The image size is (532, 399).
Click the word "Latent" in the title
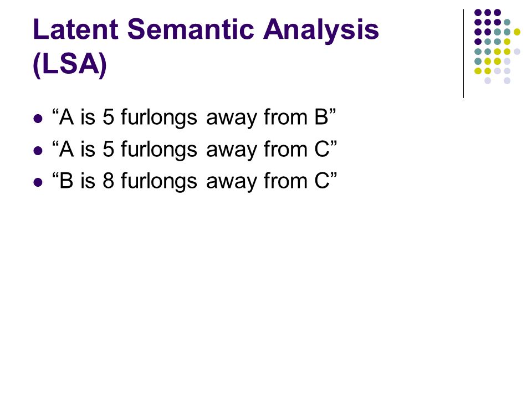[x=76, y=29]
